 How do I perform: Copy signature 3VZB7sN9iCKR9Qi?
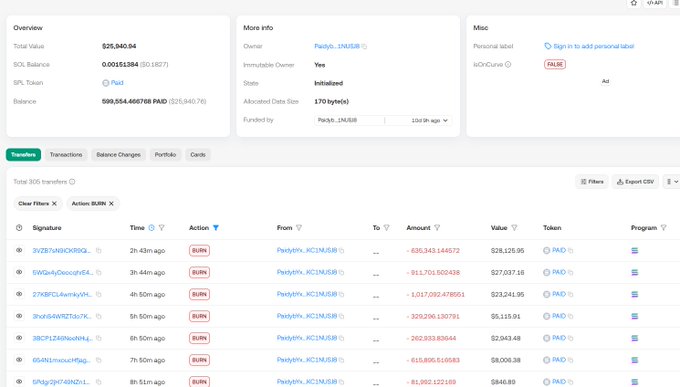click(98, 251)
